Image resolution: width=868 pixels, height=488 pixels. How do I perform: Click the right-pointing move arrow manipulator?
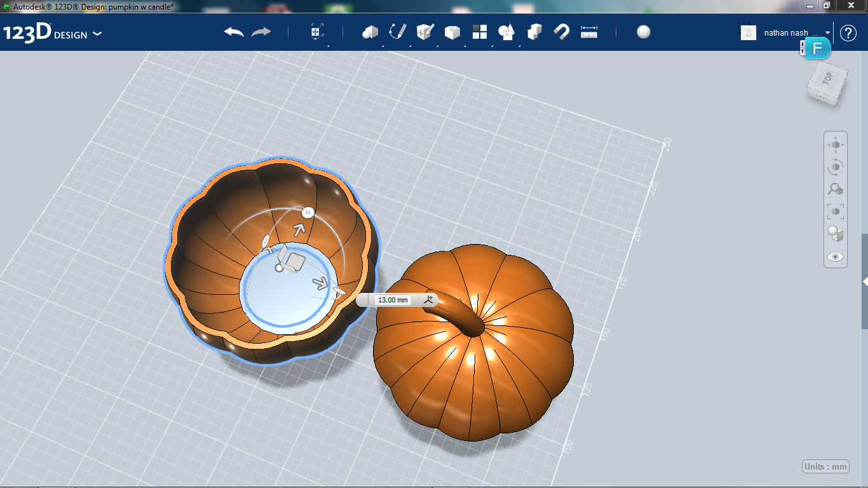(321, 284)
